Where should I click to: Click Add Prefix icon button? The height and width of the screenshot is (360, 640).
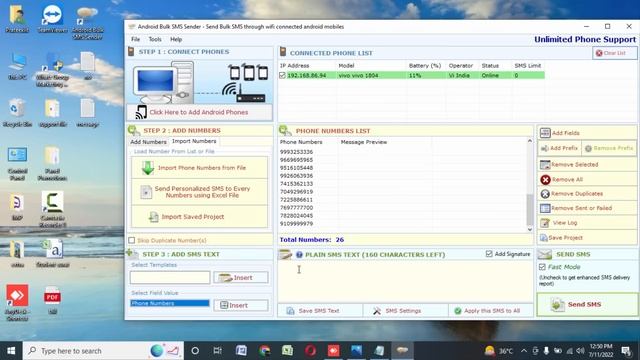(x=544, y=148)
